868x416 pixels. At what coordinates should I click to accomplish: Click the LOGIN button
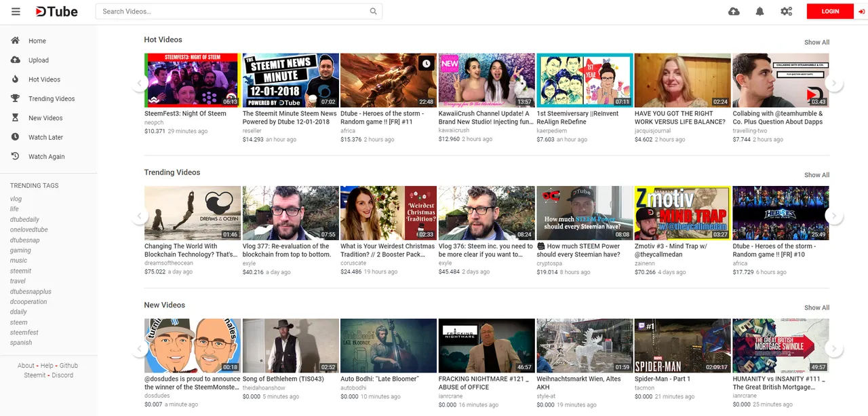[830, 12]
